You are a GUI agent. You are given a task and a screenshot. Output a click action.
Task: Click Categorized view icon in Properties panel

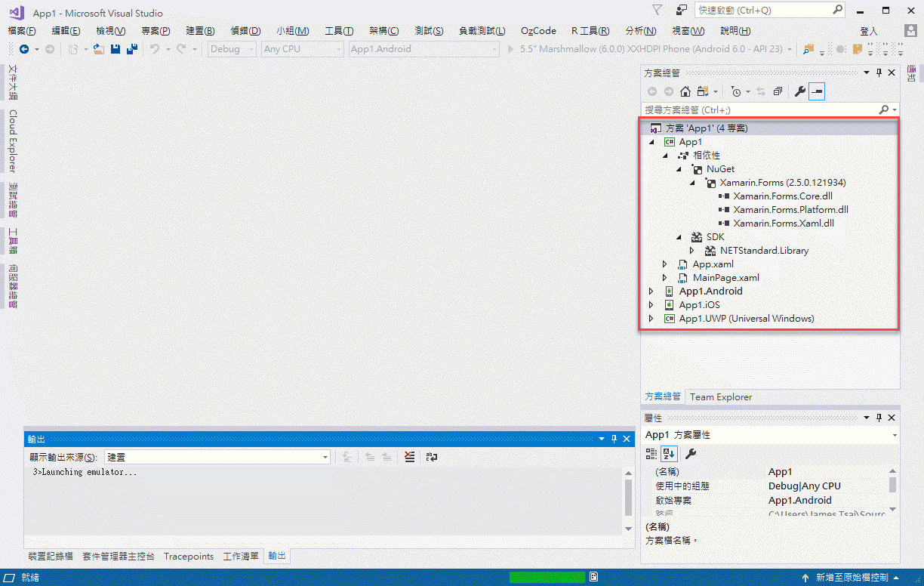click(651, 454)
